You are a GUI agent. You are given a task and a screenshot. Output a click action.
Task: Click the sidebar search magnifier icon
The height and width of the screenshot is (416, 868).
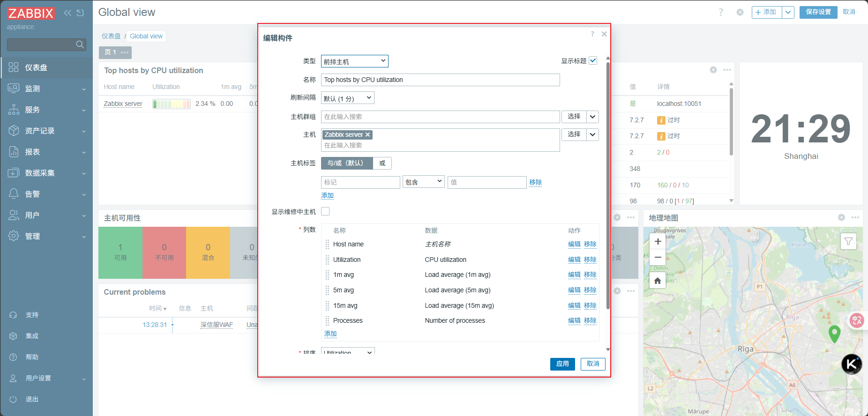coord(80,45)
